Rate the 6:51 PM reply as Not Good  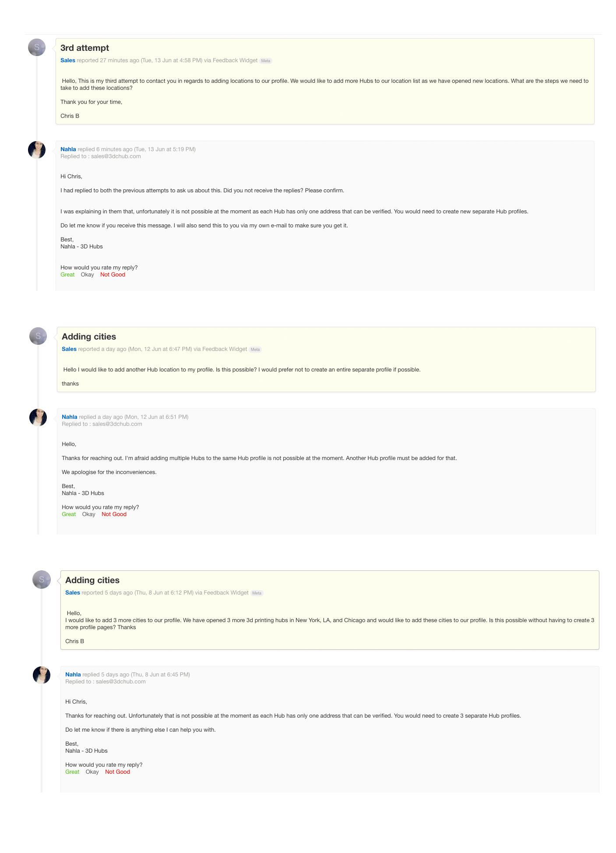click(114, 514)
